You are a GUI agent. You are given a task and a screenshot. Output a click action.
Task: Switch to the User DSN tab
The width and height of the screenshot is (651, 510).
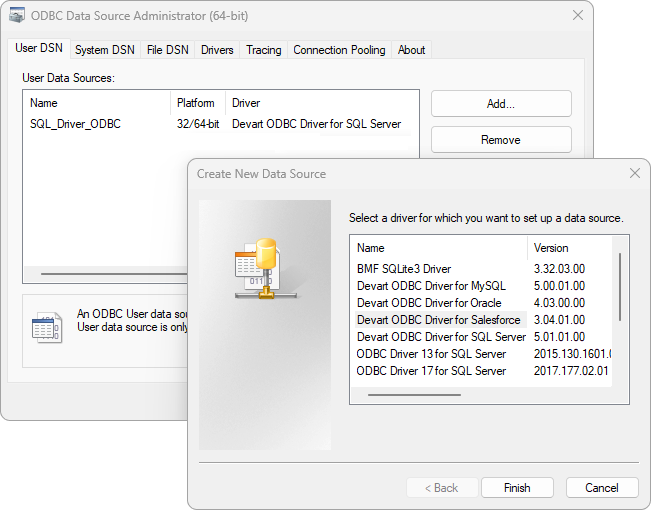coord(39,48)
